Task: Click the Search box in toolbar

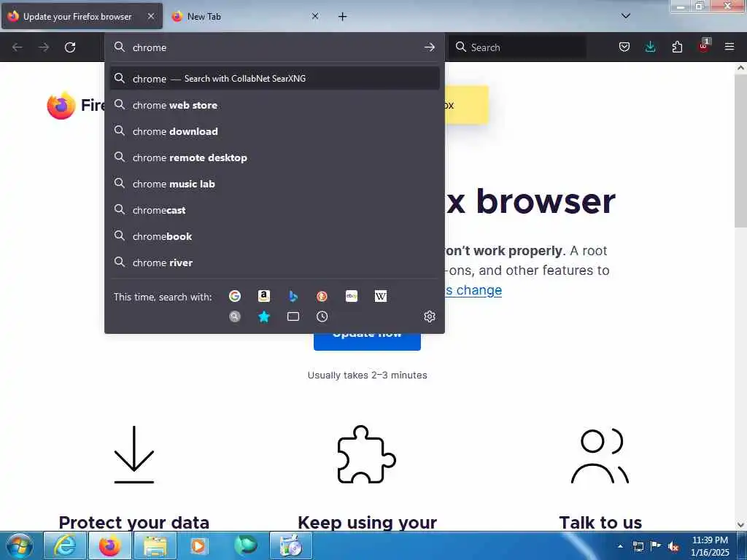Action: (517, 47)
